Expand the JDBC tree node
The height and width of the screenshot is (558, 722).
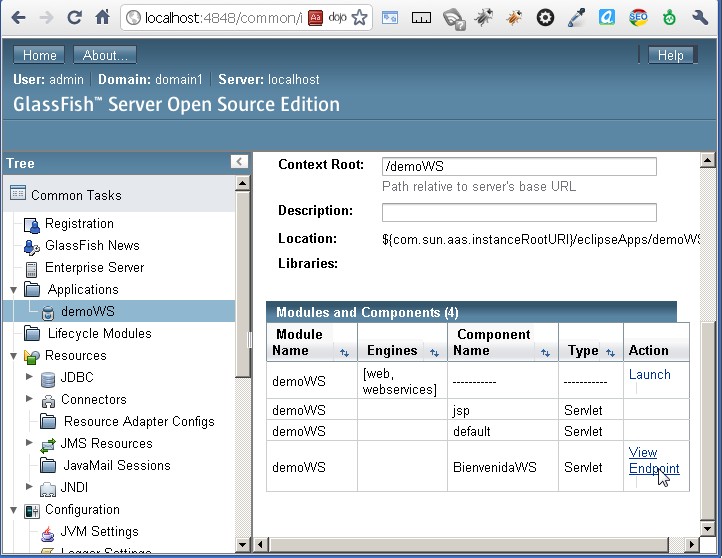[x=29, y=376]
